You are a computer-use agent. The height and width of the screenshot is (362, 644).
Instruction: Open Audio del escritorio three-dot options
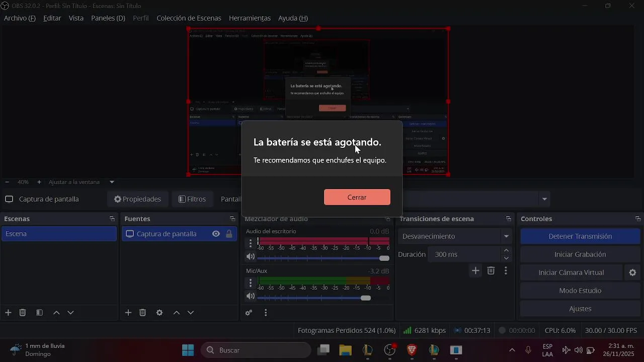[x=251, y=243]
